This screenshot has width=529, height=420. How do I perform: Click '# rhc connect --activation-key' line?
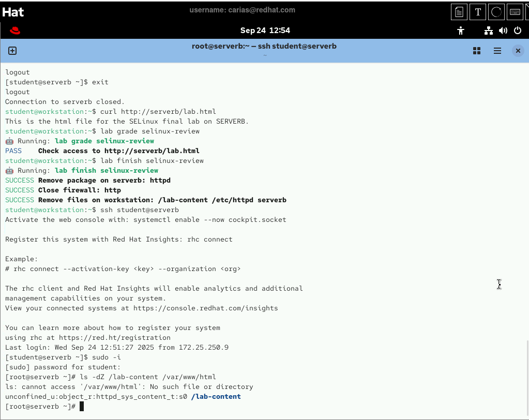pyautogui.click(x=123, y=269)
